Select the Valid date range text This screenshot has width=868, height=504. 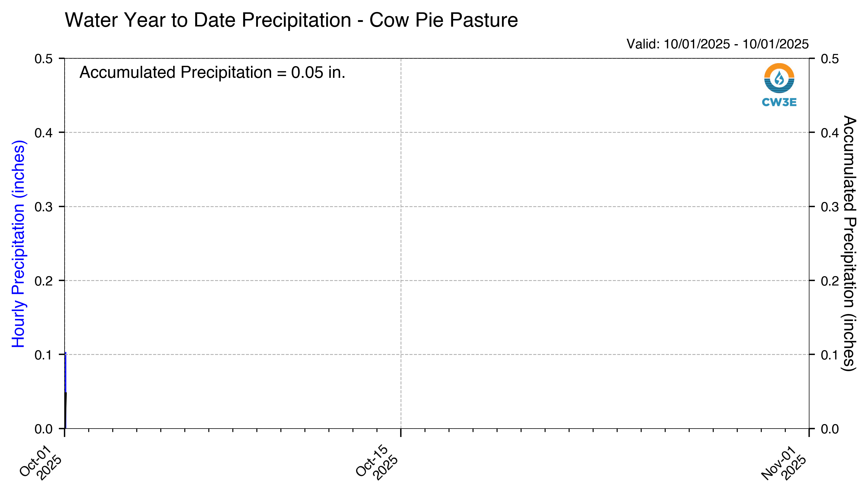(x=717, y=44)
